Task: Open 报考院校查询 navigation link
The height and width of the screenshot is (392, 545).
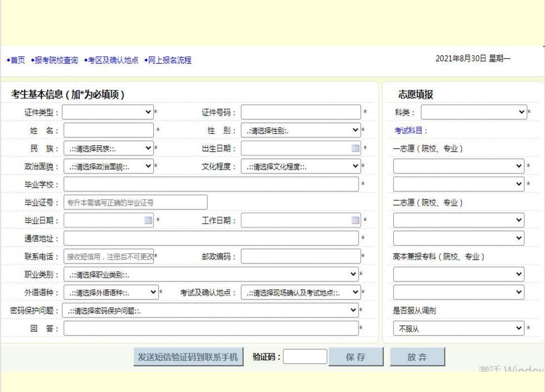Action: (56, 60)
